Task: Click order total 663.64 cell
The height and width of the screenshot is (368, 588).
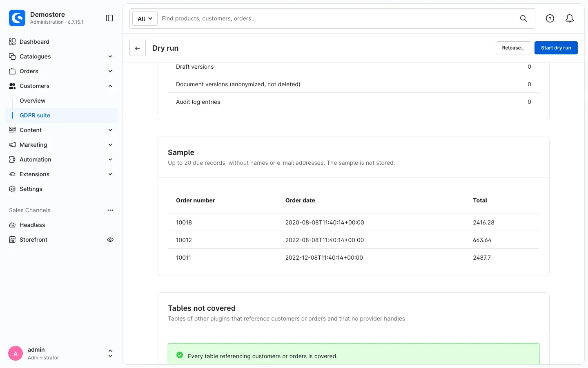Action: (x=482, y=240)
